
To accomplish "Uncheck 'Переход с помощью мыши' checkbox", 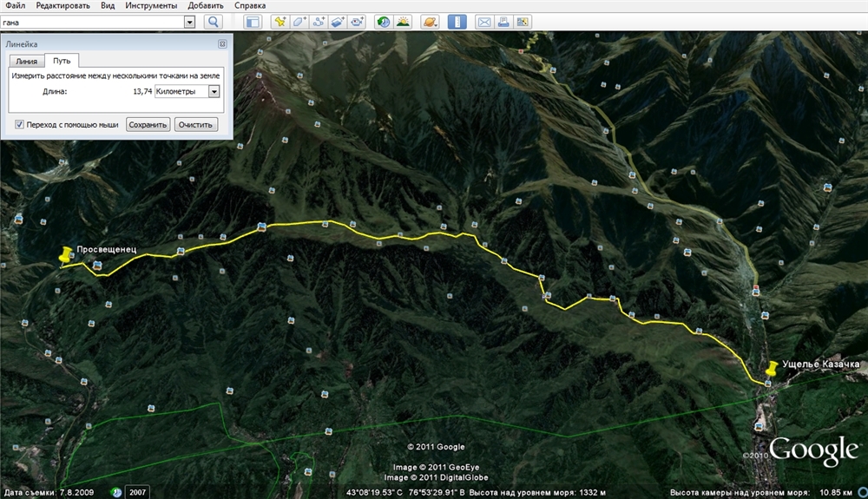I will point(19,124).
